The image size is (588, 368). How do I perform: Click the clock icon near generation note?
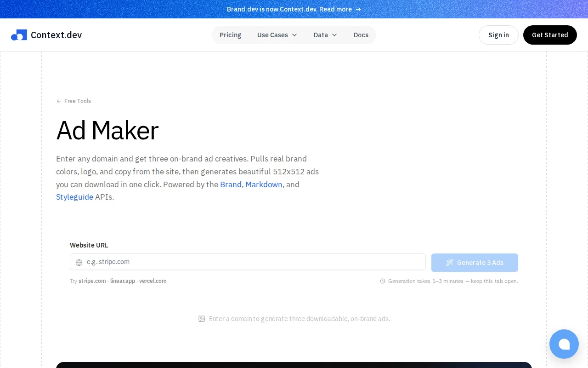tap(383, 281)
